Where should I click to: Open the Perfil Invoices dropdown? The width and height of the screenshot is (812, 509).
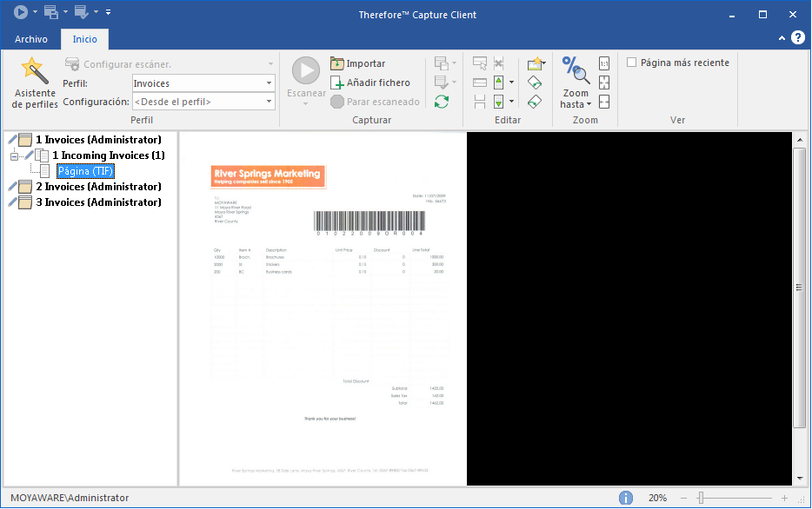tap(269, 83)
